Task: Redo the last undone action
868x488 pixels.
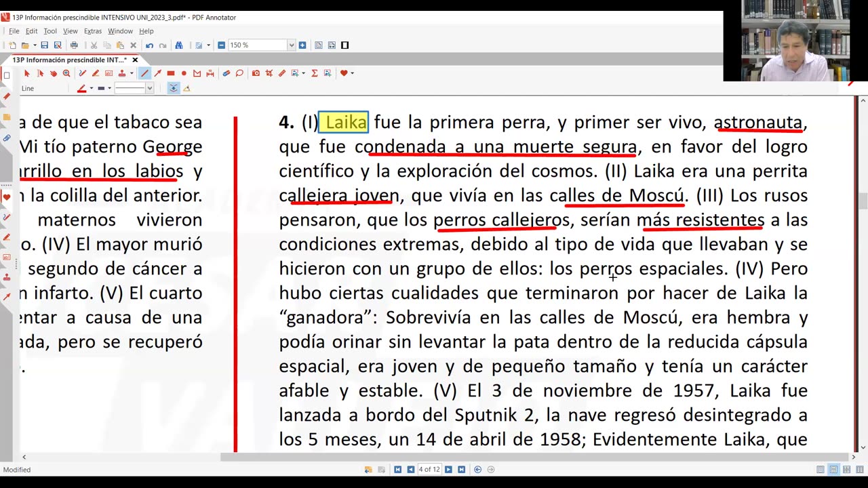Action: [163, 45]
